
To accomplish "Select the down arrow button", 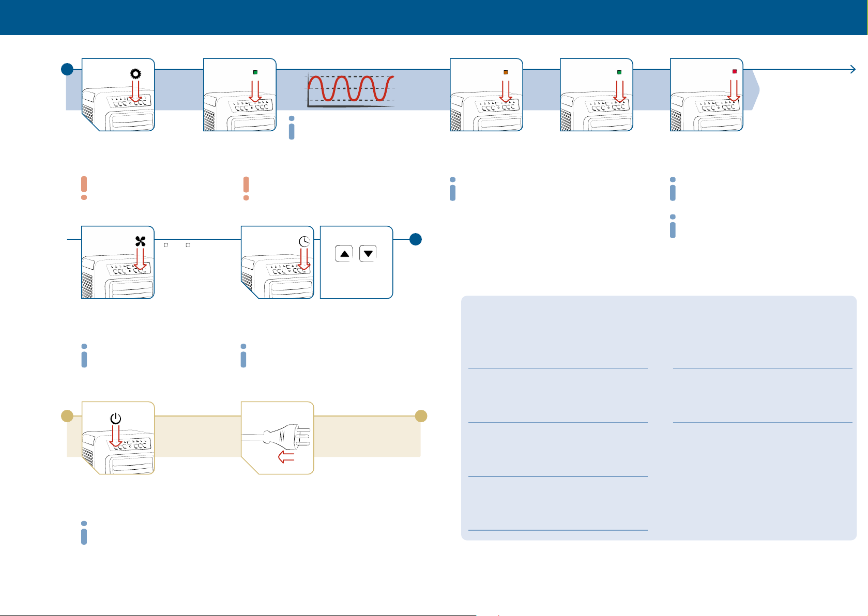I will pos(368,254).
